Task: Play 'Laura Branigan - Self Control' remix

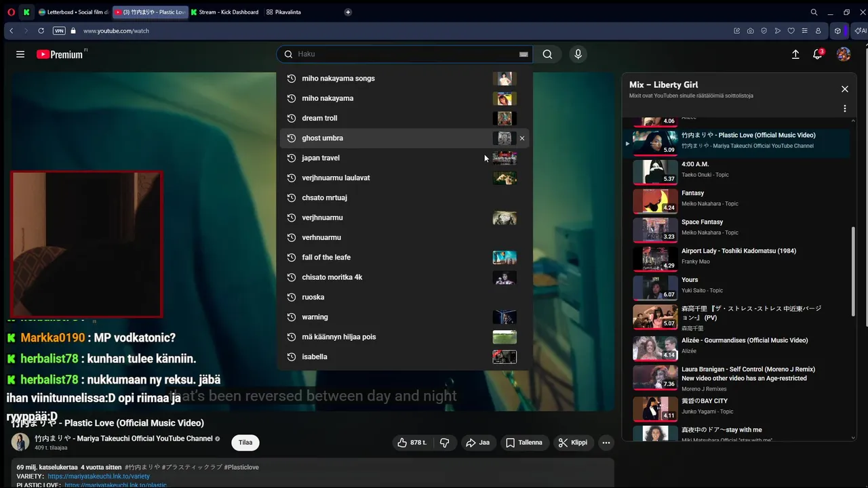Action: click(x=737, y=378)
